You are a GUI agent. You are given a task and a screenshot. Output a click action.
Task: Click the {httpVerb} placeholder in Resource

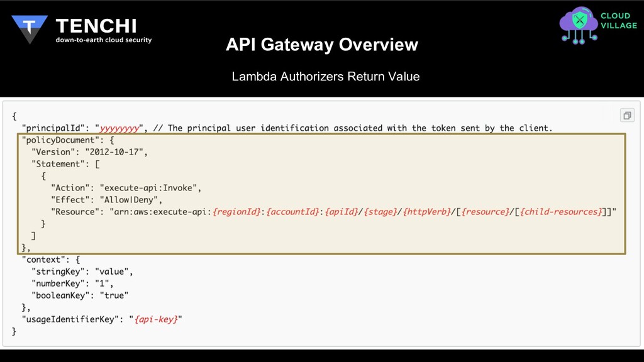427,212
